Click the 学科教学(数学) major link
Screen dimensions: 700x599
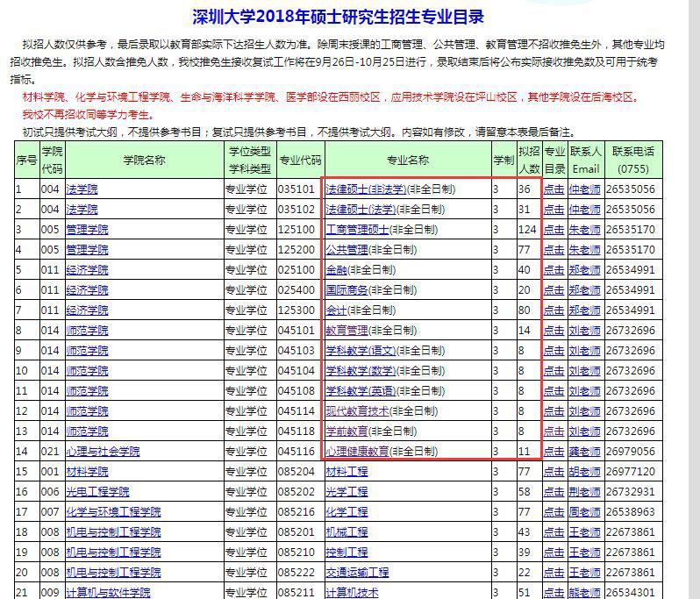[x=361, y=371]
